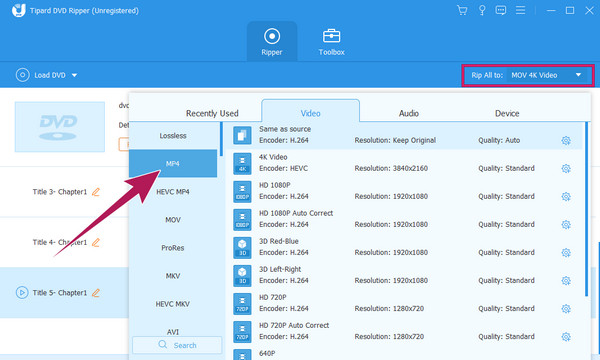Click the key register icon
Image resolution: width=600 pixels, height=360 pixels.
[482, 10]
